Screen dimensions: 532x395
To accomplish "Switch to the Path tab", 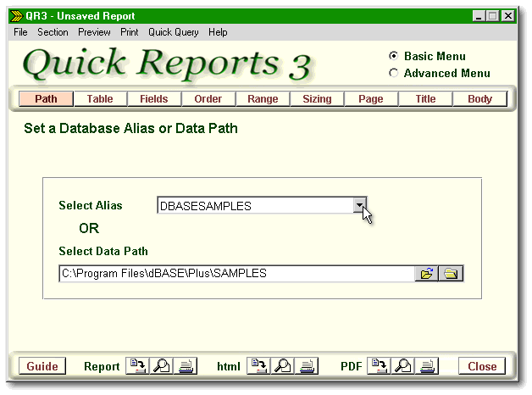I will (46, 98).
